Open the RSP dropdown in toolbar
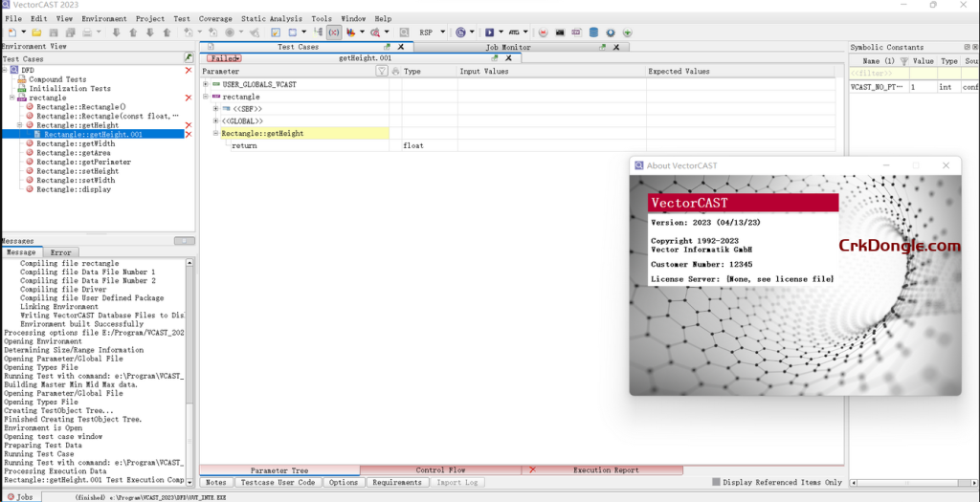The height and width of the screenshot is (502, 980). coord(442,33)
